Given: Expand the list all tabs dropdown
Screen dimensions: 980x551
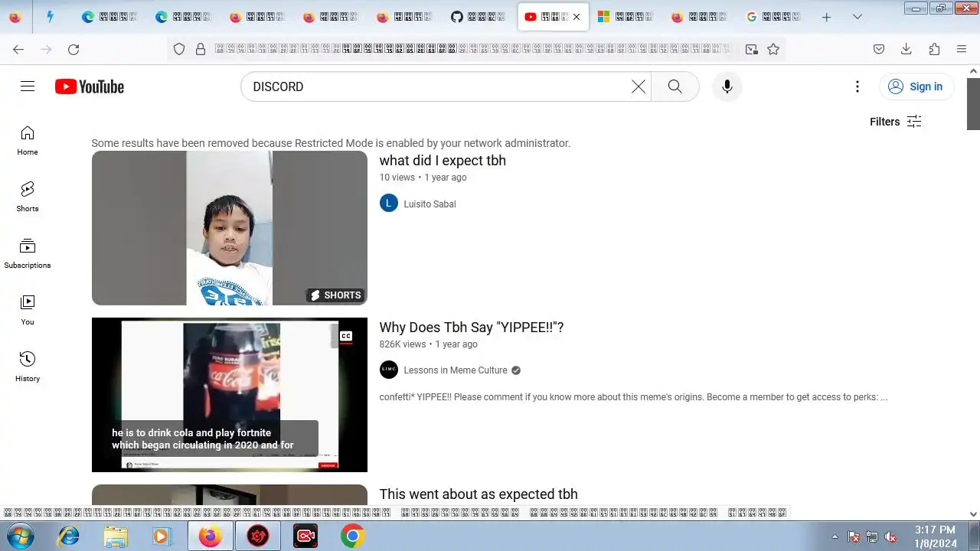Looking at the screenshot, I should click(x=857, y=17).
